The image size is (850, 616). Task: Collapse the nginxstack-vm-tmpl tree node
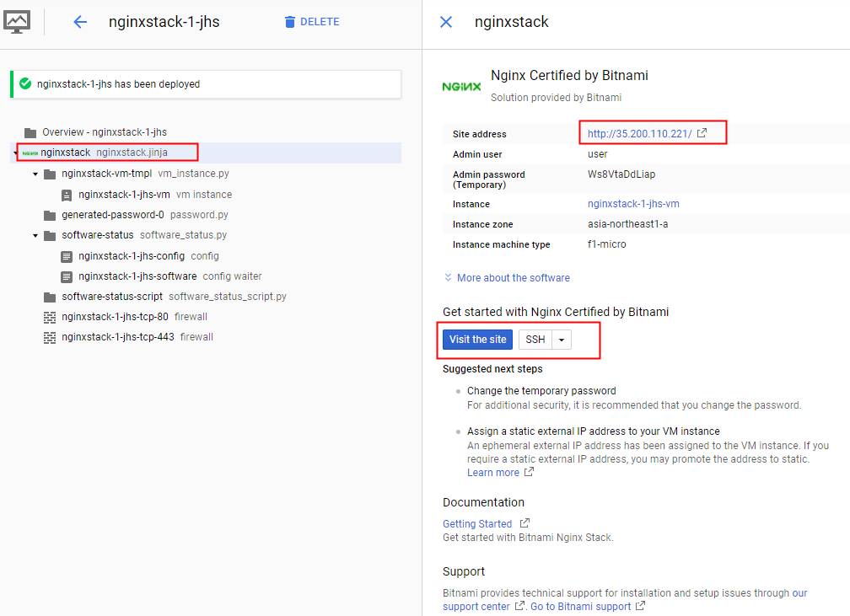[35, 174]
